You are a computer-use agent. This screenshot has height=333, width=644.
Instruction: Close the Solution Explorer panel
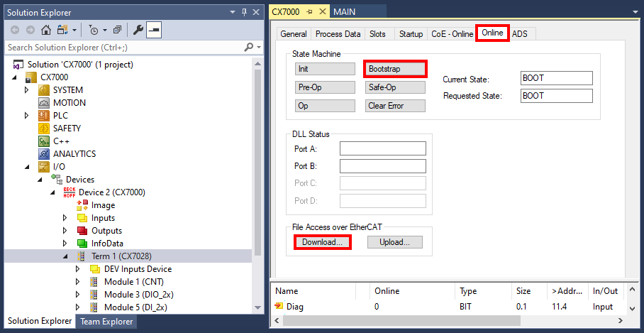(x=256, y=12)
